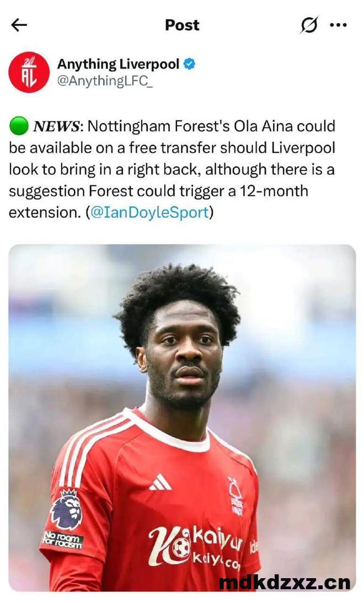
Task: Tap the Adidas logo on the shirt
Action: 160,482
